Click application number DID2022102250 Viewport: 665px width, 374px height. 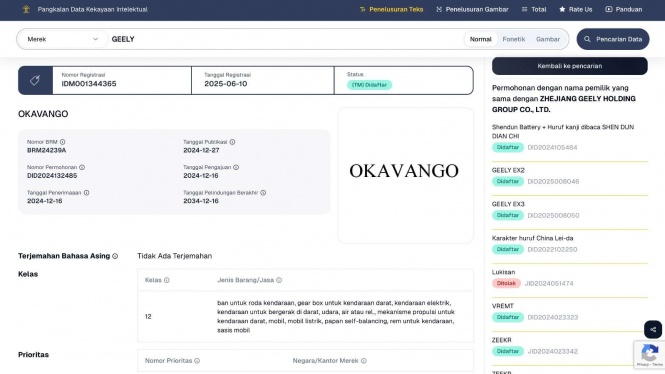(x=552, y=249)
